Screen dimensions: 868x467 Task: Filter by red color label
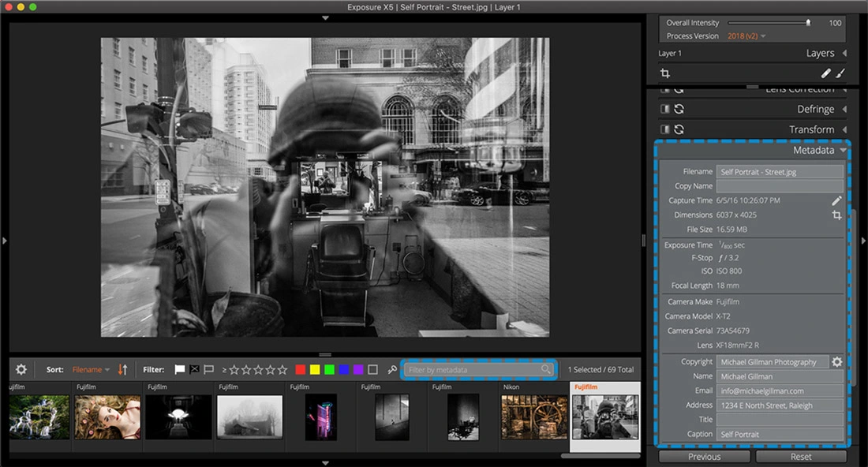[301, 369]
